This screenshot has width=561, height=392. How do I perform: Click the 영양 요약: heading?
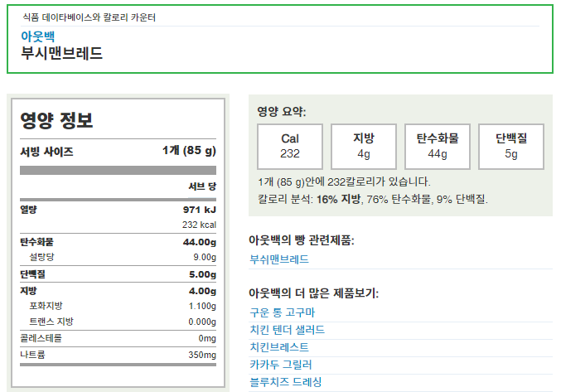click(x=282, y=112)
